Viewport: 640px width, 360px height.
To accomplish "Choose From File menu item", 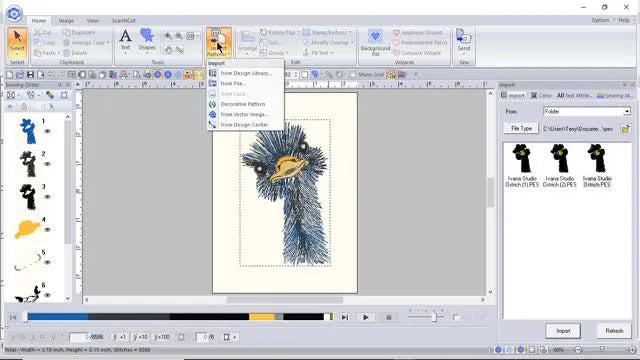I will click(245, 83).
